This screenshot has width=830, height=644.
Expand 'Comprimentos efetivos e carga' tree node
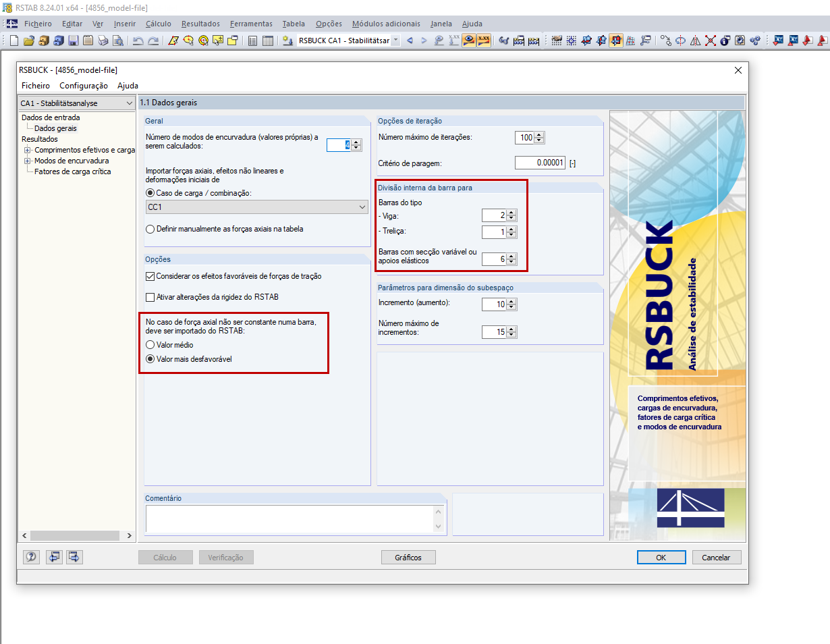pyautogui.click(x=28, y=150)
